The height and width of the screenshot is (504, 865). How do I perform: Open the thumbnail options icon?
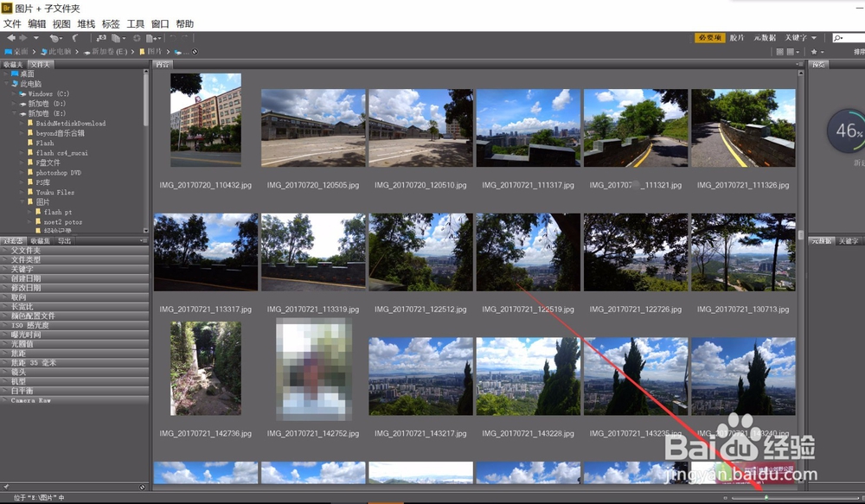pyautogui.click(x=792, y=52)
